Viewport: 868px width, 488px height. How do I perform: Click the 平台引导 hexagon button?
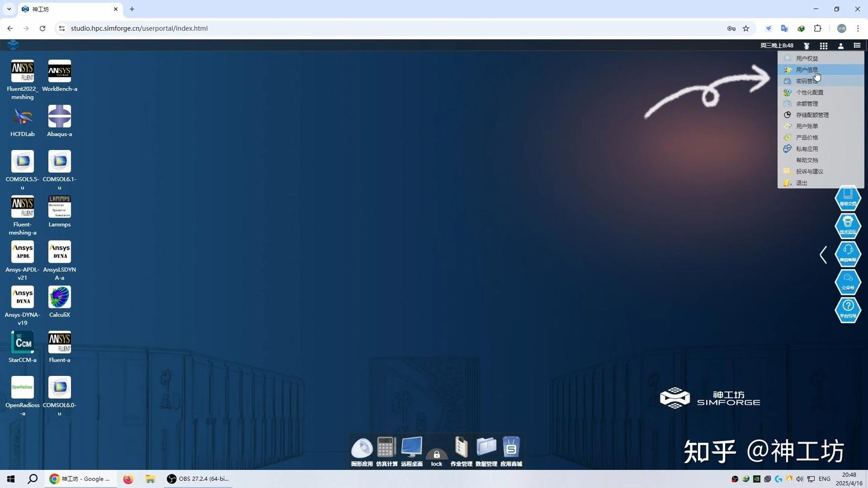tap(848, 310)
